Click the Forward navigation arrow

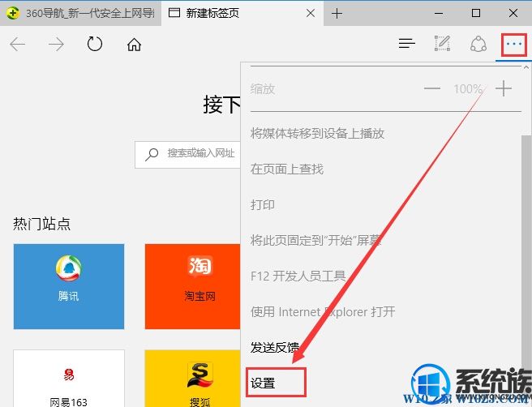(56, 44)
